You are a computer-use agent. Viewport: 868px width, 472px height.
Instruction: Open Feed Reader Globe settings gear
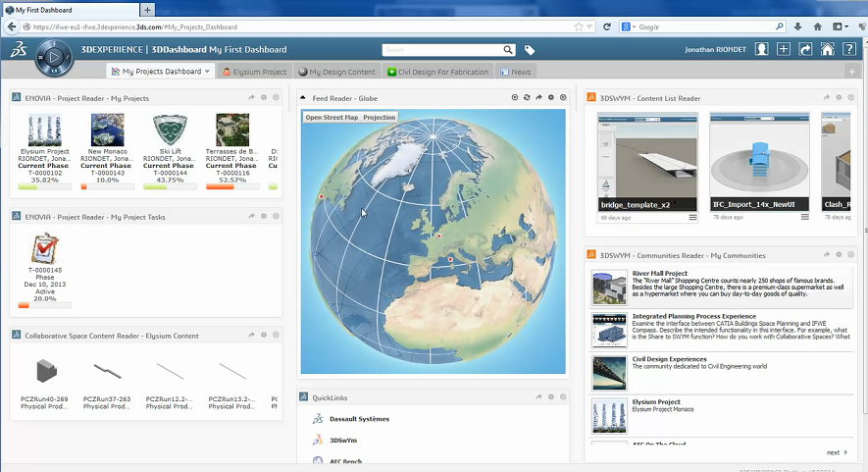(551, 97)
